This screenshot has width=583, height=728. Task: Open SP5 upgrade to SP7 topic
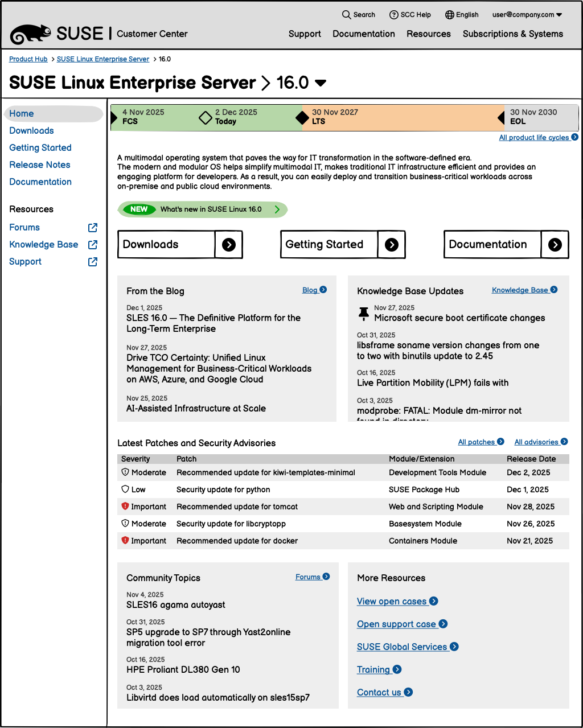coord(208,637)
